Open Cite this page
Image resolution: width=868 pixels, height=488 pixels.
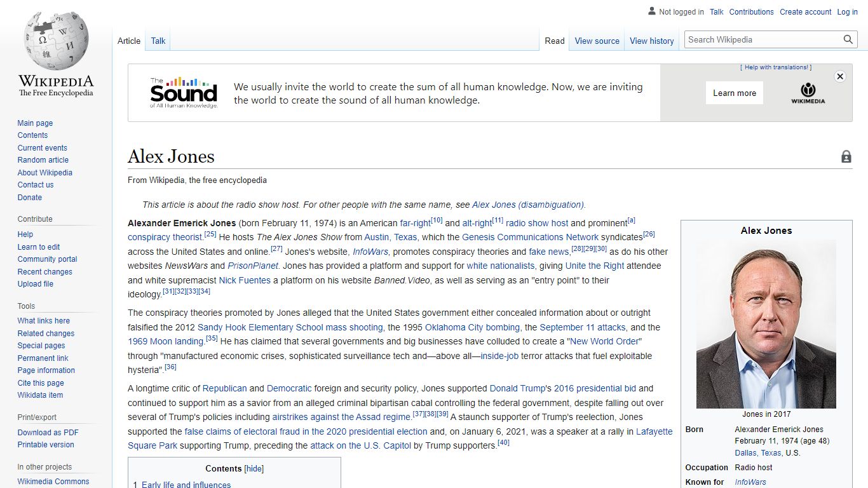pos(41,383)
